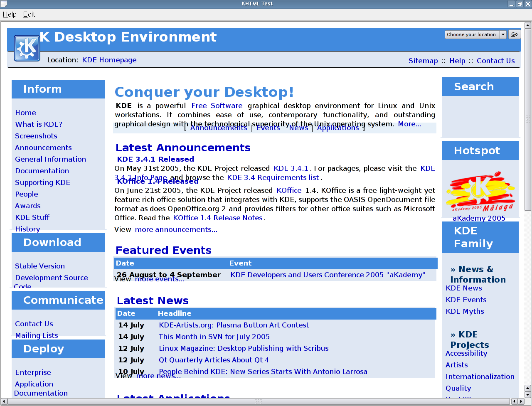
Task: Click the More... link after the intro
Action: point(409,124)
